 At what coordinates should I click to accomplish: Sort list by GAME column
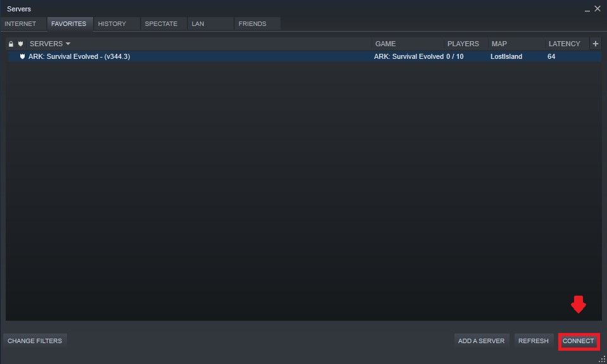(x=385, y=44)
